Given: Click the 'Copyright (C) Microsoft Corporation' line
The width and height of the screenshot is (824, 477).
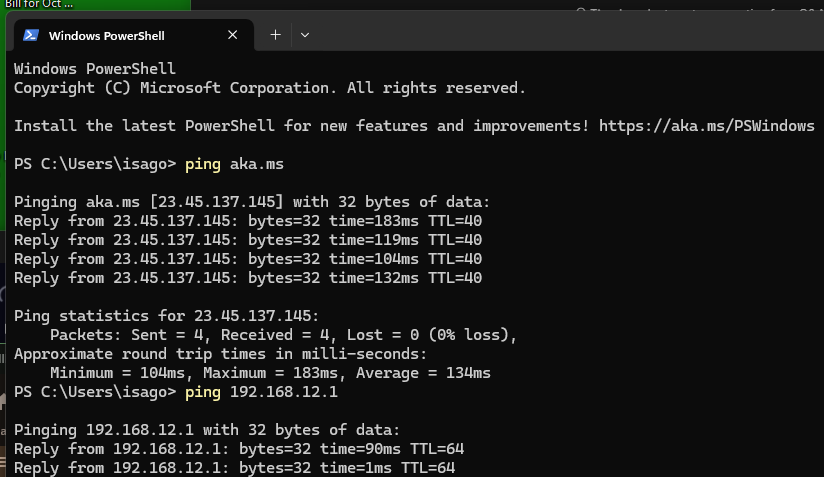Looking at the screenshot, I should coord(270,88).
